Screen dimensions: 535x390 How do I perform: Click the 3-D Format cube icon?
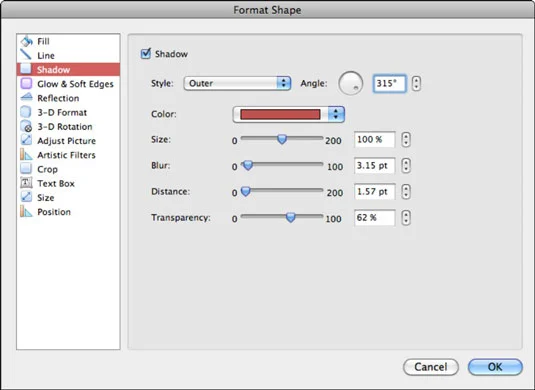26,112
